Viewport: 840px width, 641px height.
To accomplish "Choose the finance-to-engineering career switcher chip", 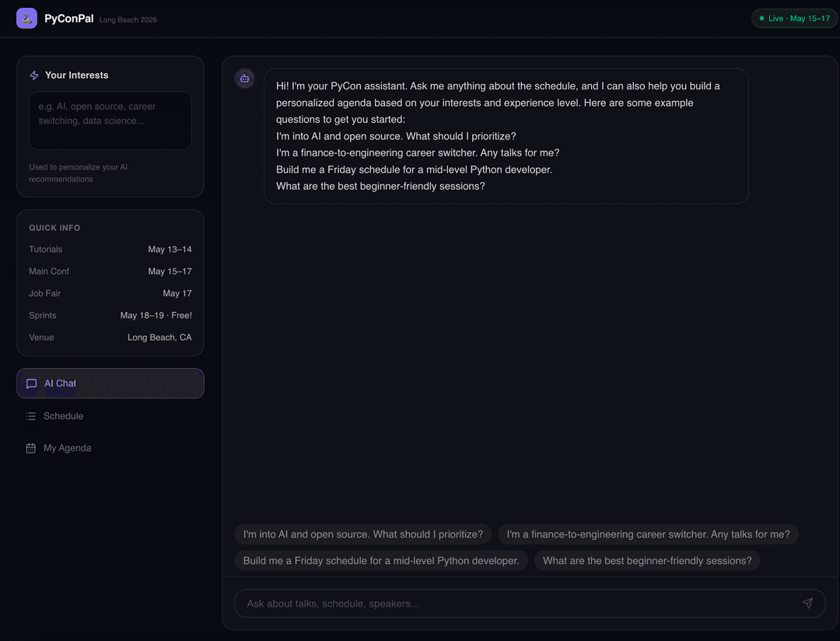I will pyautogui.click(x=648, y=534).
